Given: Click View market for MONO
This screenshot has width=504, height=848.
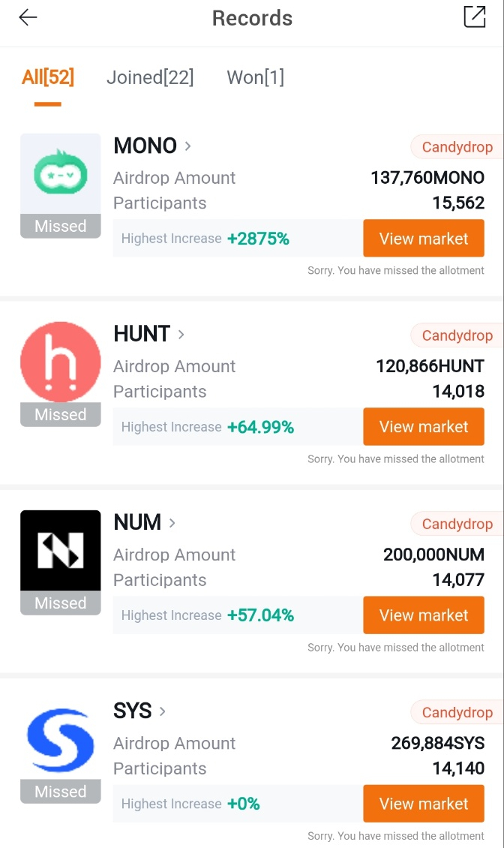Looking at the screenshot, I should click(424, 239).
